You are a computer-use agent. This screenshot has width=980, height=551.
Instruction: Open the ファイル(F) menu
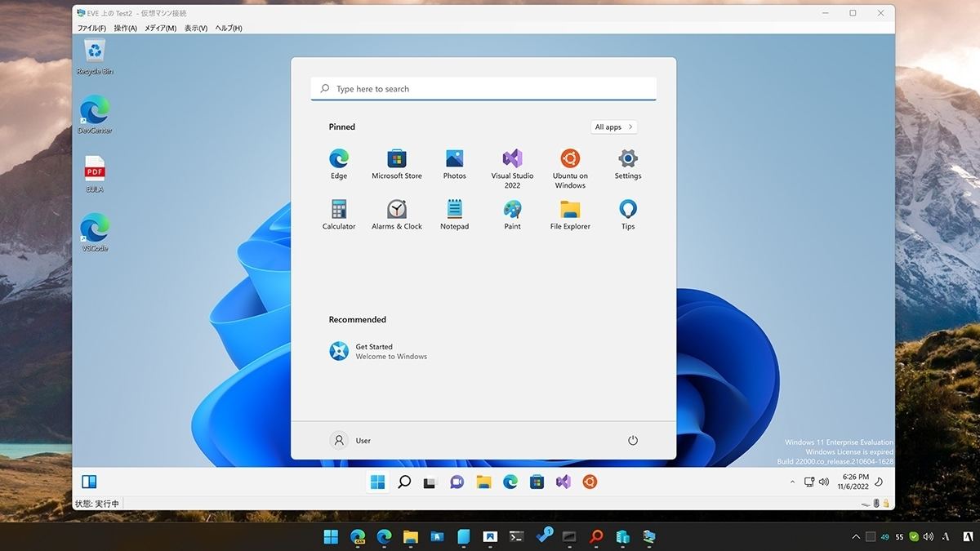point(91,28)
